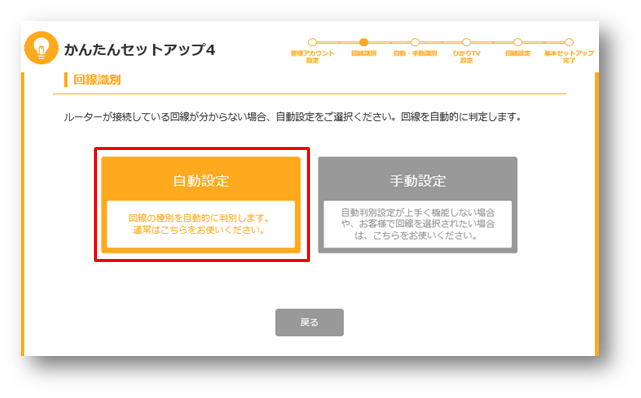The width and height of the screenshot is (641, 398).
Task: Select the 管理アカウント設定 step circle
Action: tap(312, 42)
